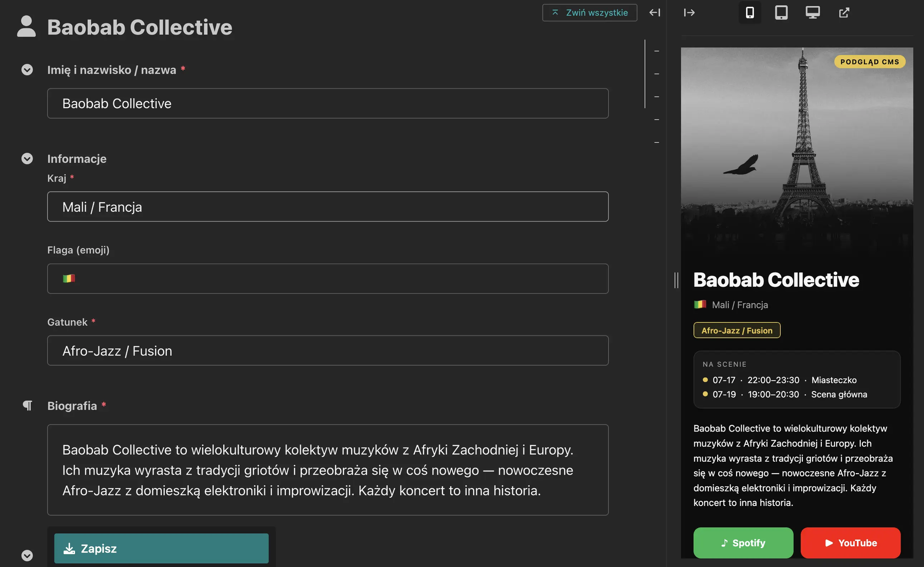This screenshot has height=567, width=924.
Task: Collapse the Informacje section
Action: coord(27,159)
